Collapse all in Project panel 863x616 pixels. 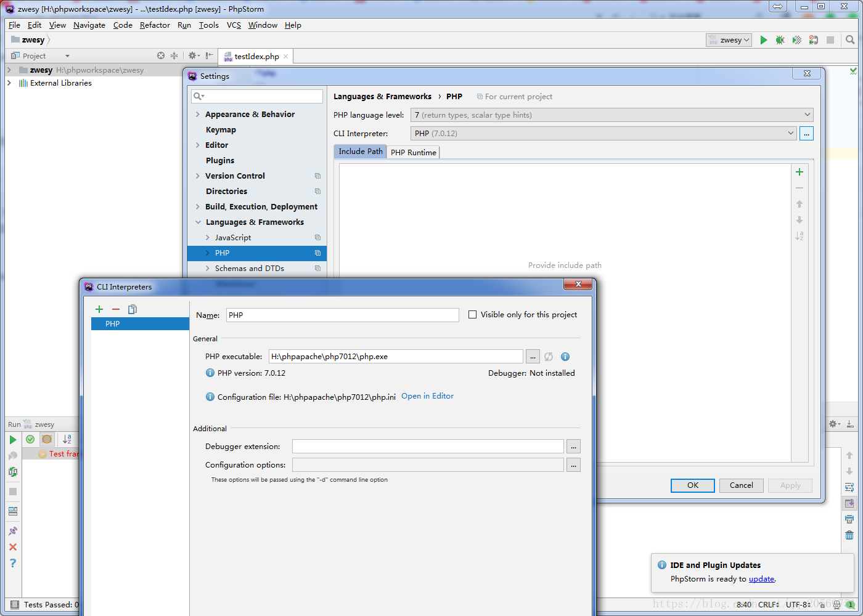click(x=174, y=55)
